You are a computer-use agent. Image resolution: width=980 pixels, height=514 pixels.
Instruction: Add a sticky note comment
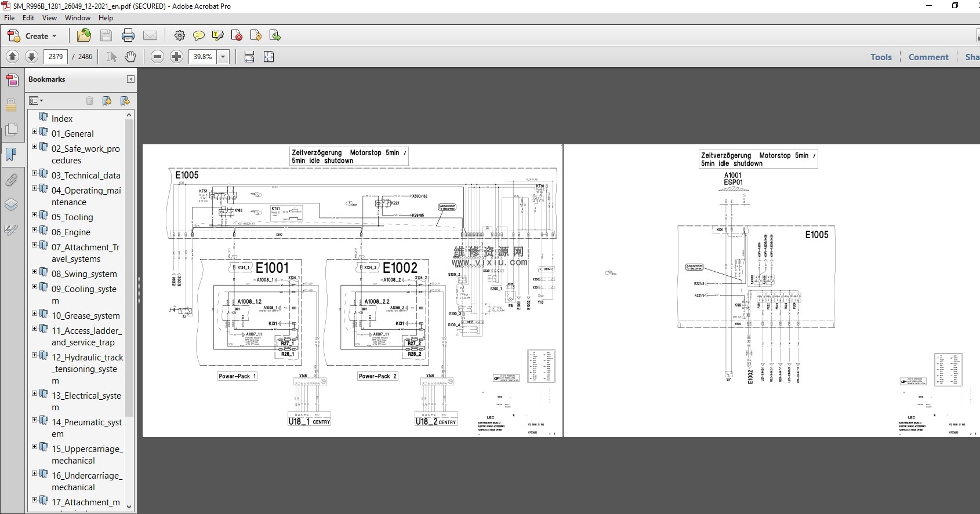coord(199,36)
